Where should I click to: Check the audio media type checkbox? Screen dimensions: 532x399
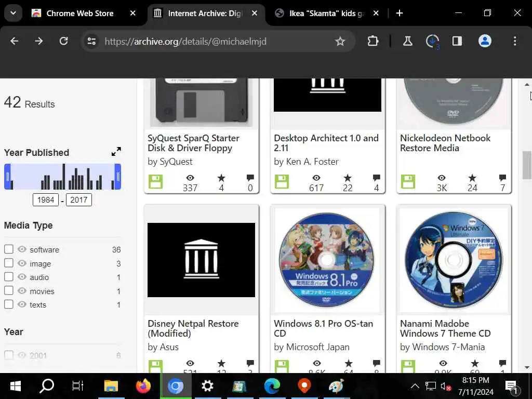click(x=9, y=277)
